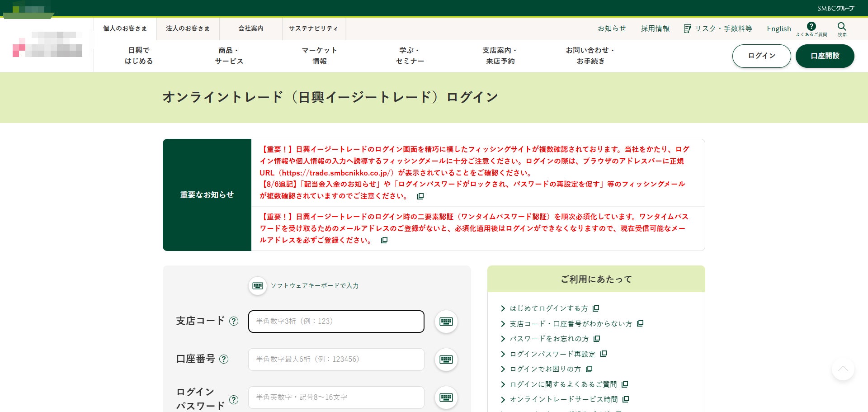The width and height of the screenshot is (868, 412).
Task: Open software keyboard for 口座番号 field
Action: pos(446,360)
